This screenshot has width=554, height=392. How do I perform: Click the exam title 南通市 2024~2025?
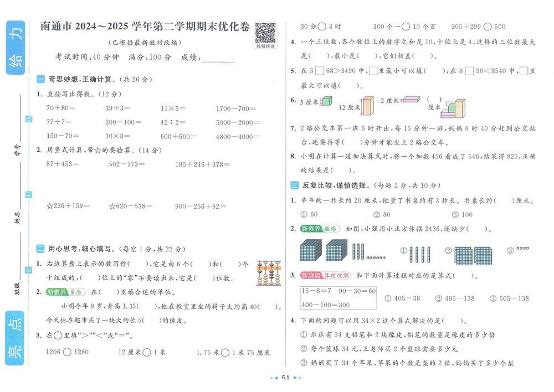[x=145, y=26]
